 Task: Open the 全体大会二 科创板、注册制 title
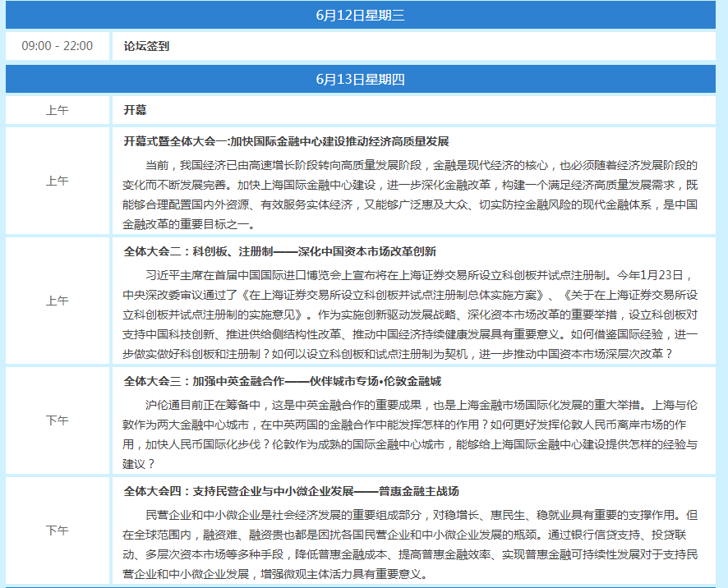[x=279, y=251]
